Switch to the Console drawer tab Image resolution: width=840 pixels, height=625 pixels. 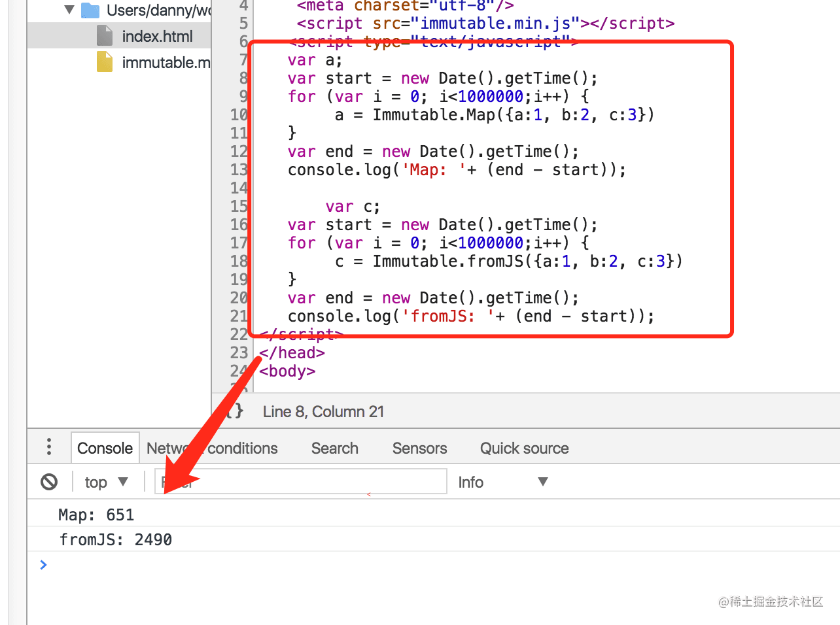105,448
